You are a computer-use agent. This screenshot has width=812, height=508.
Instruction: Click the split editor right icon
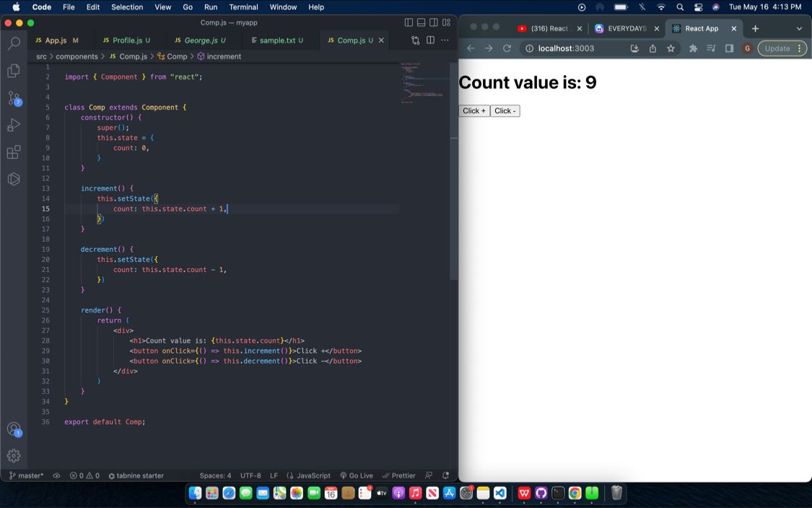point(430,40)
